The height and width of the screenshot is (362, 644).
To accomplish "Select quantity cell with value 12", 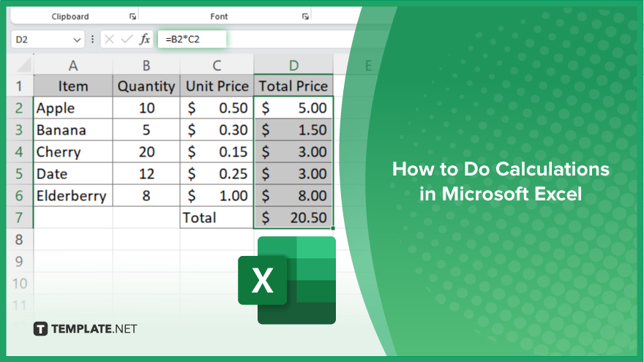I will [x=146, y=173].
